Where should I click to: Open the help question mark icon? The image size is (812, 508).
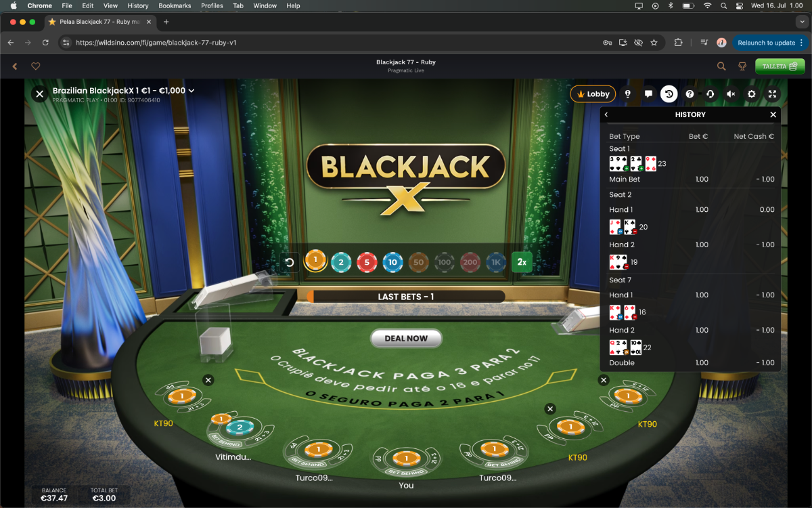click(x=690, y=94)
